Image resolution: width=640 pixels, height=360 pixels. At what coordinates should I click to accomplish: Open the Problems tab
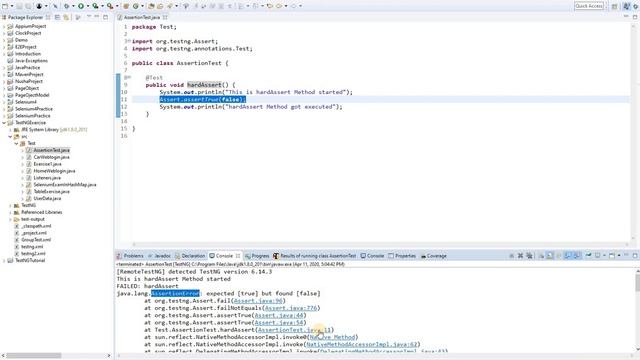pos(130,256)
